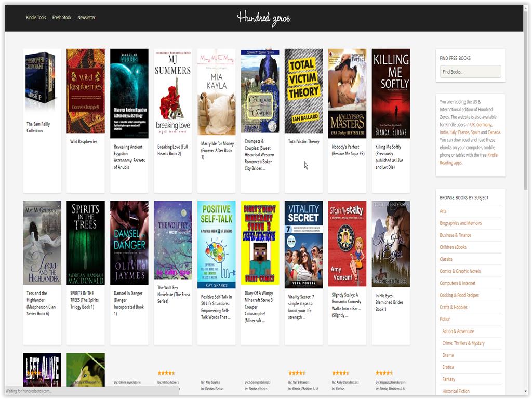Follow the India edition link

point(444,132)
